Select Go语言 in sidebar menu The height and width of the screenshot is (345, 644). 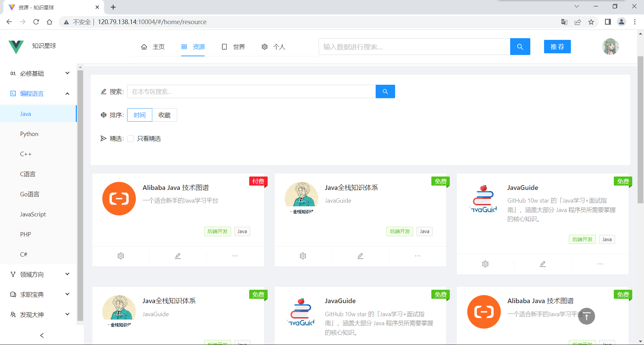pos(38,194)
